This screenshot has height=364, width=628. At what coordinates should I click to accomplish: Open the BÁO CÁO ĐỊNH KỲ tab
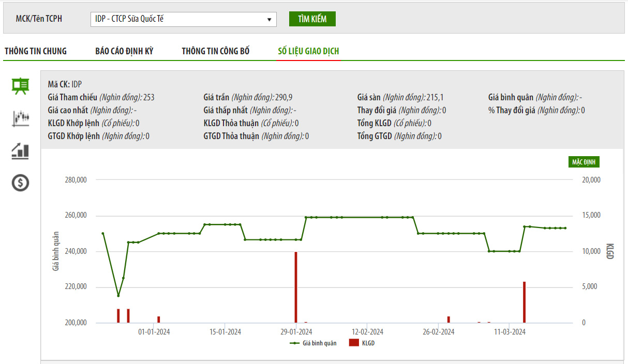[124, 51]
